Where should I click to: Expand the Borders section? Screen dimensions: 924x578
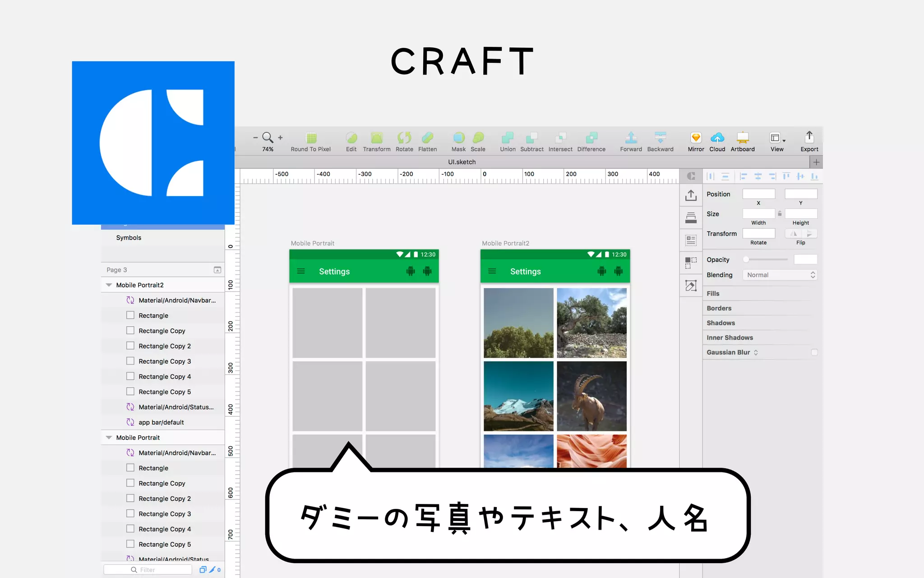[x=719, y=308]
